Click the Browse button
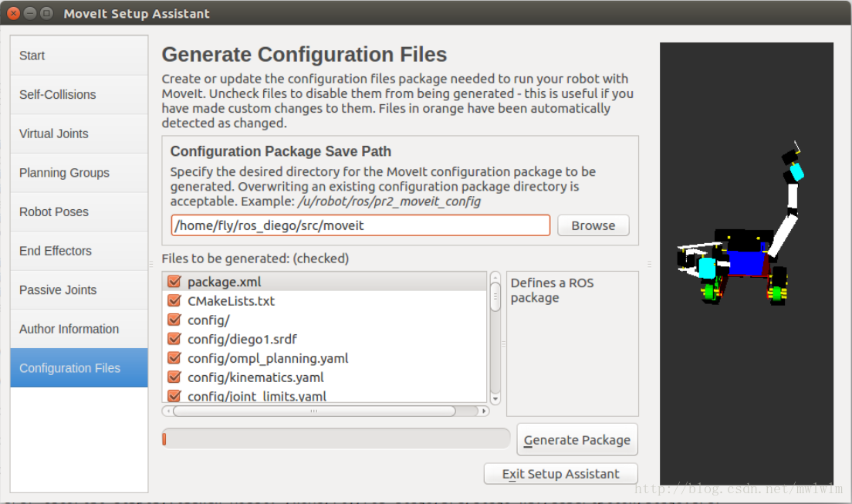The image size is (852, 504). click(593, 225)
